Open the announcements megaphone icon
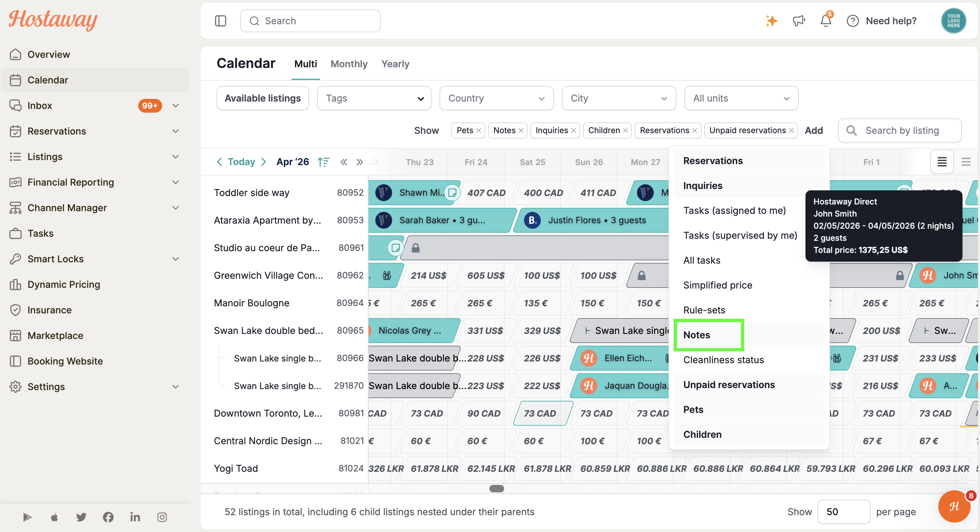 (798, 21)
